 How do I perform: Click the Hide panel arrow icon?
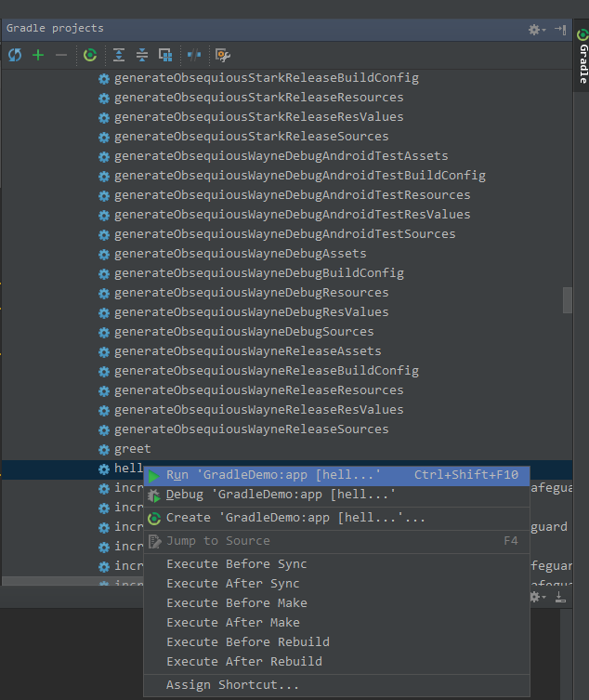[560, 30]
